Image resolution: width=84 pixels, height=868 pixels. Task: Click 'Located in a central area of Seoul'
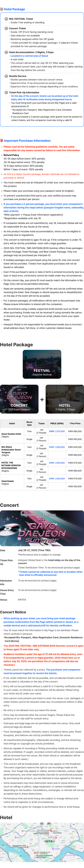pos(29,56)
